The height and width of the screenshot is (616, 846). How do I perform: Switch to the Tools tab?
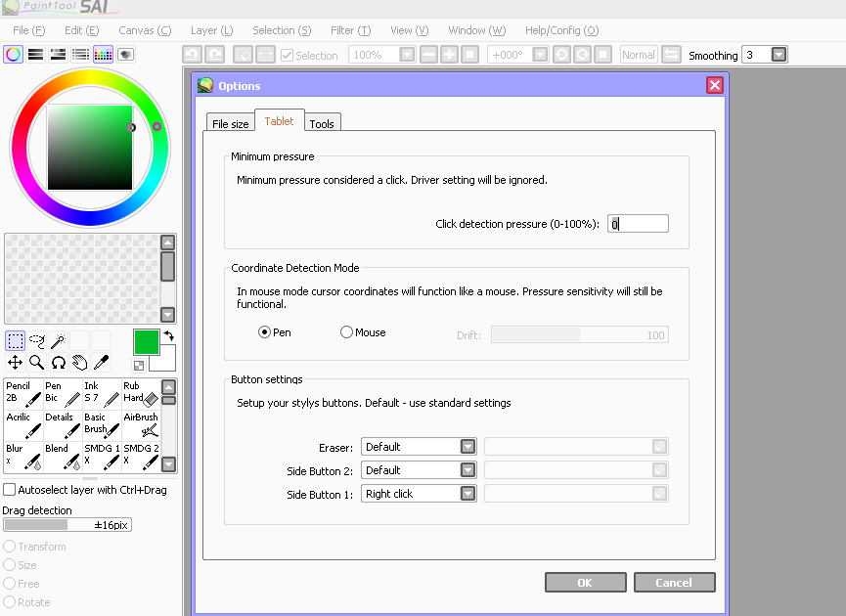322,123
